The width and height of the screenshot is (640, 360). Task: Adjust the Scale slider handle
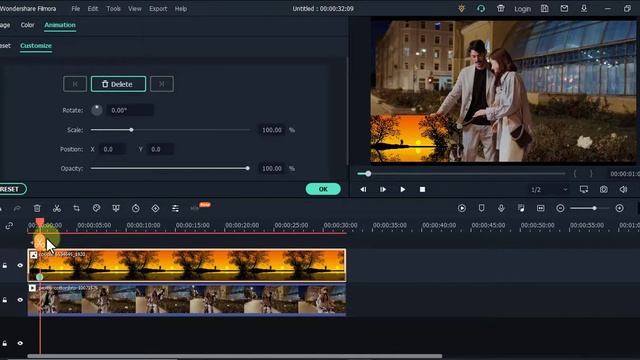click(x=131, y=130)
